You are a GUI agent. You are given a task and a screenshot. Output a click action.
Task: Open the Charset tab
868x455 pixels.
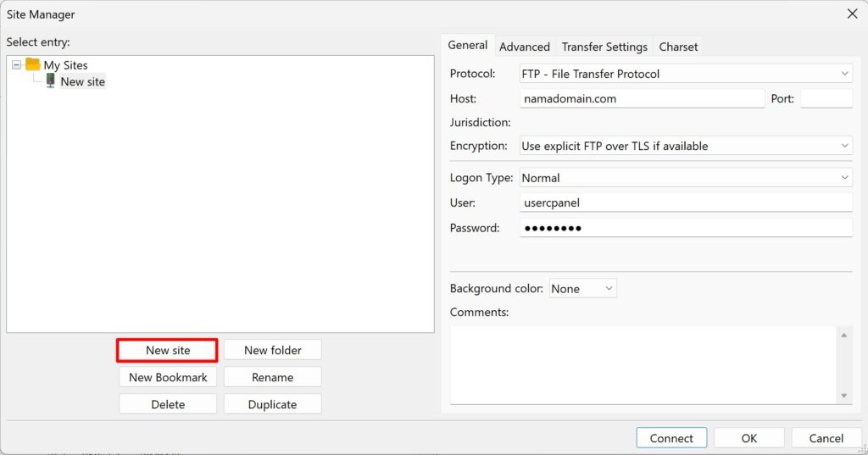678,47
